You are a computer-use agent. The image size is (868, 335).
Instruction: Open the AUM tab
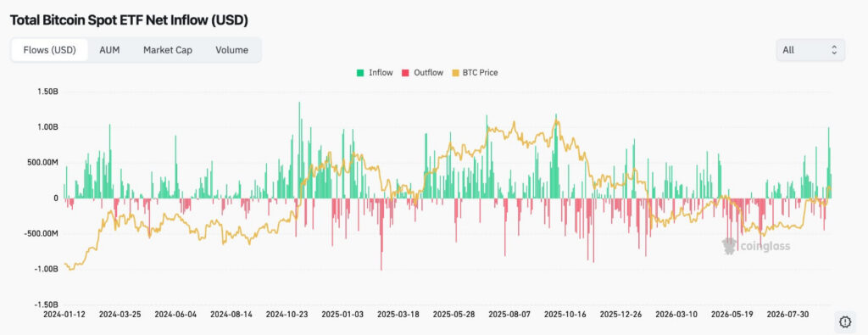(x=109, y=50)
